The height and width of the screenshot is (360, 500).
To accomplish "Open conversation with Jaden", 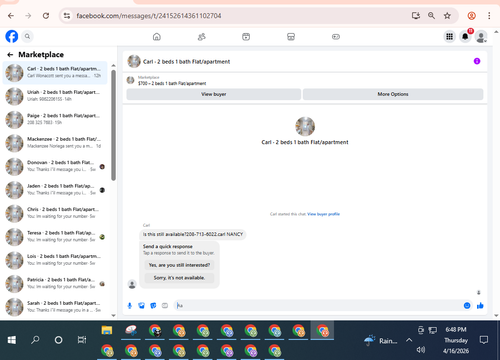I will (x=55, y=190).
